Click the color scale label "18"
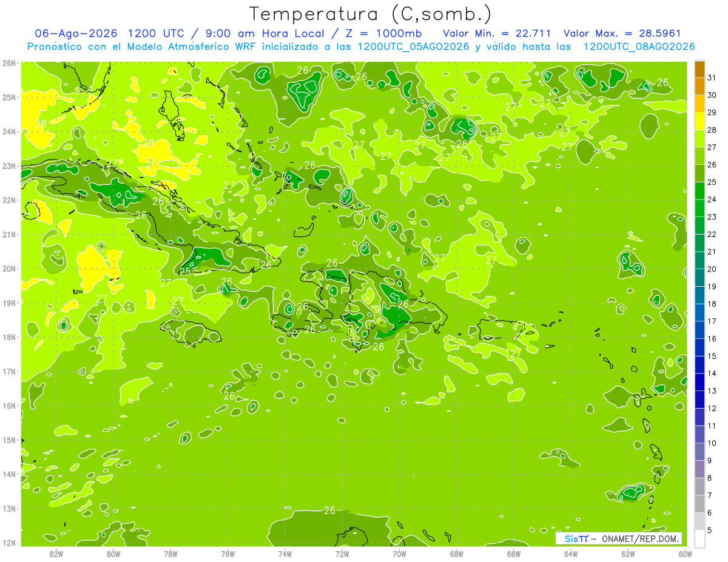Viewport: 728px width, 562px height. [x=712, y=304]
